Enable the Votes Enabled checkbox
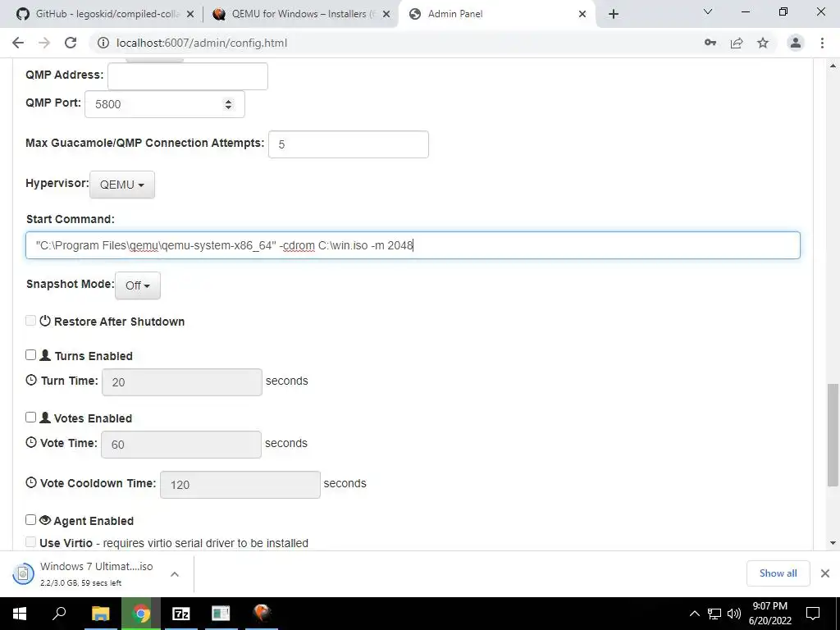The width and height of the screenshot is (840, 630). click(x=30, y=417)
